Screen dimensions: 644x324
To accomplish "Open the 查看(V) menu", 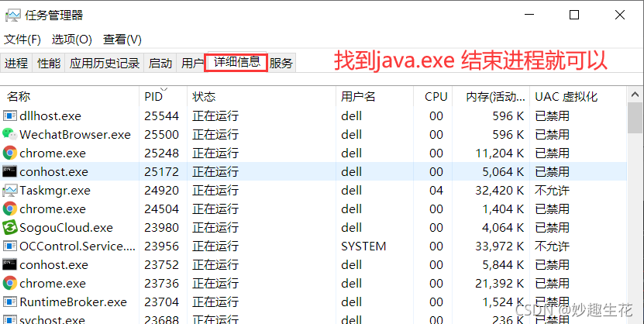I will coord(122,40).
